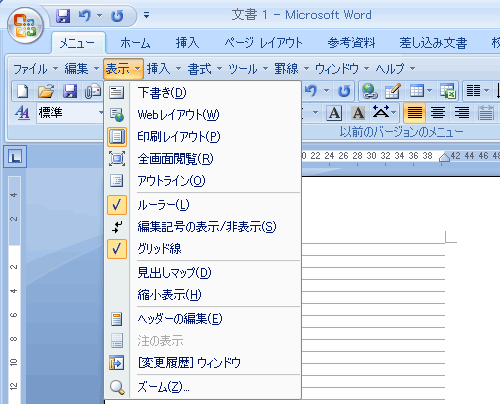Create new blank document icon

coord(23,91)
